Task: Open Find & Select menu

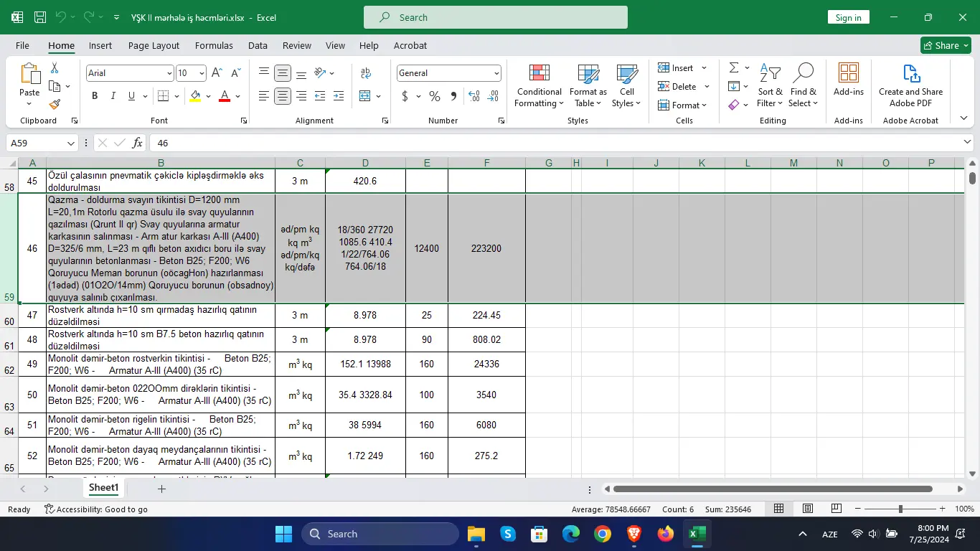Action: point(804,85)
